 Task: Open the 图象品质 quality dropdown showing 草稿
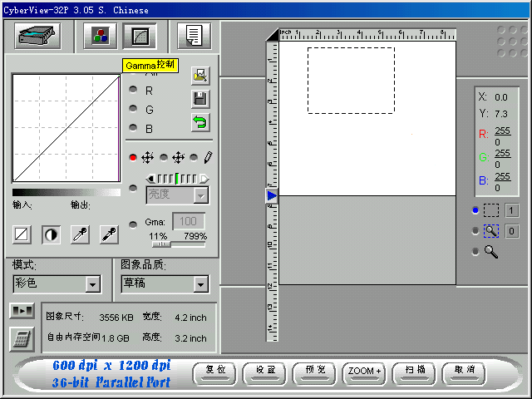165,284
